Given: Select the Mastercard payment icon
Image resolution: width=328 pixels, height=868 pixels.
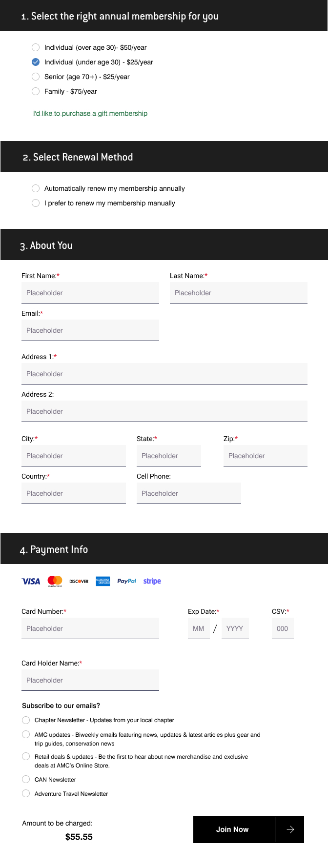Looking at the screenshot, I should [55, 581].
